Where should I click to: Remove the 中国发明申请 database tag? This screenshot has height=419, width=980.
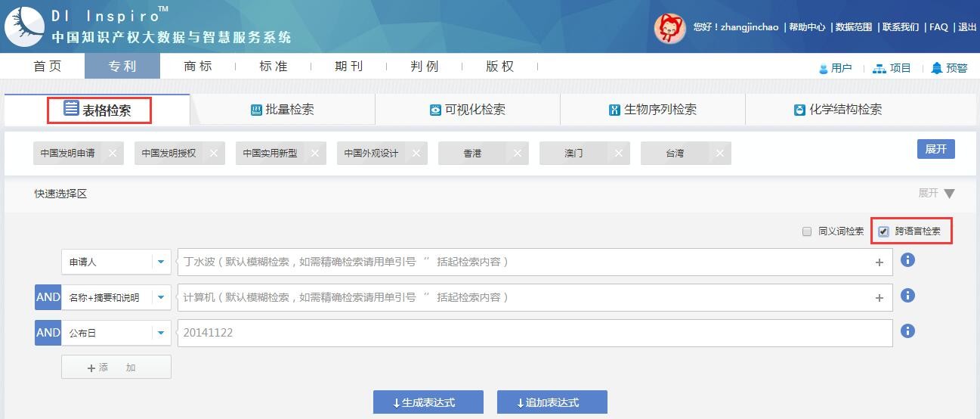tap(113, 154)
